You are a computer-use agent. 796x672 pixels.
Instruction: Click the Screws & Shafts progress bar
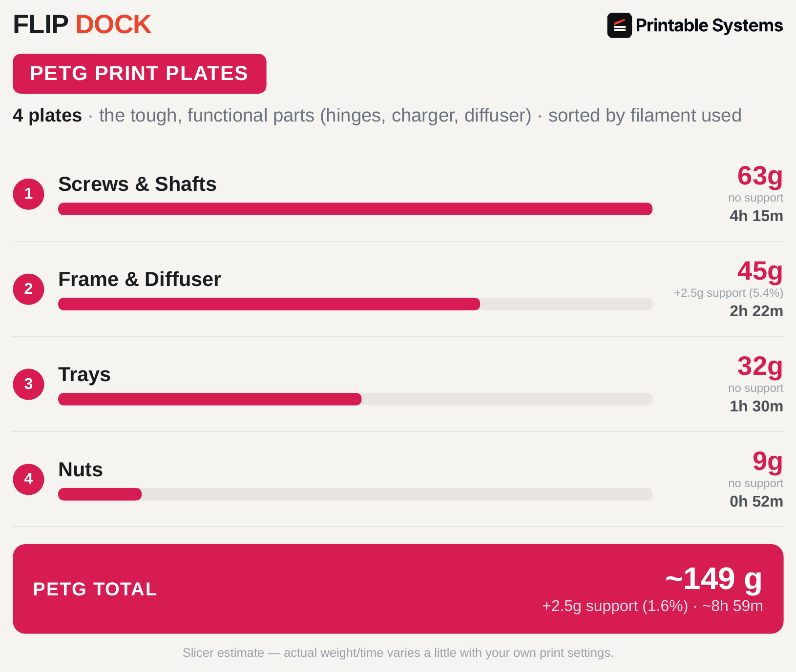(355, 209)
